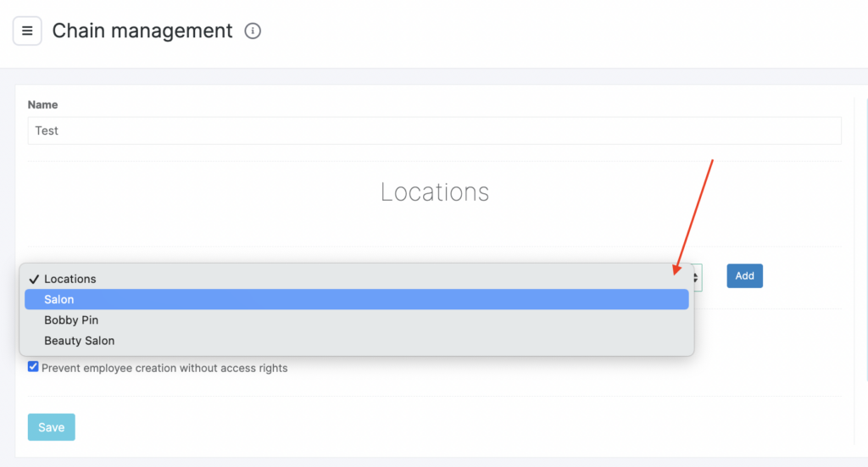Screen dimensions: 868x467
Task: Click the Prevent employee creation label text
Action: [164, 368]
